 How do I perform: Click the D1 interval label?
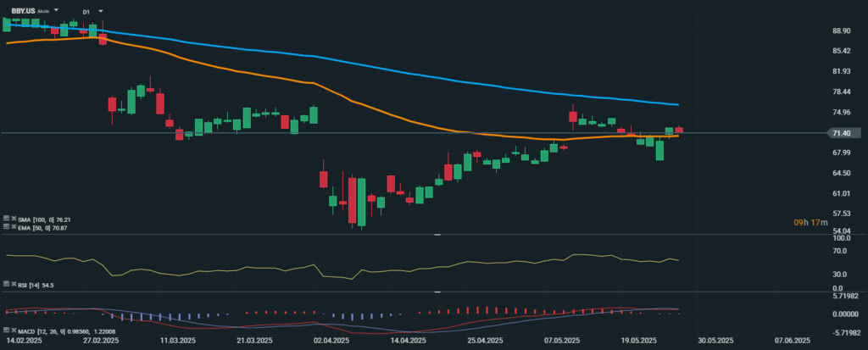click(x=86, y=11)
